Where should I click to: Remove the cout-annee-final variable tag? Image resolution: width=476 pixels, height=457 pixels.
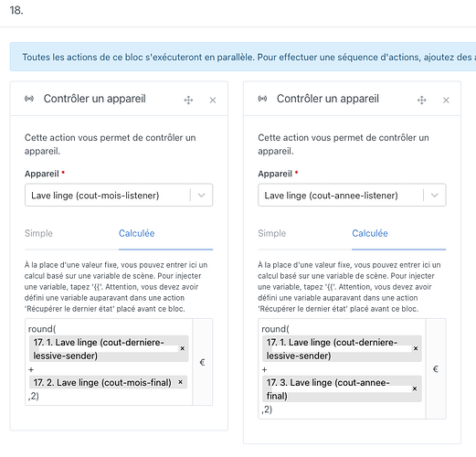(x=415, y=388)
